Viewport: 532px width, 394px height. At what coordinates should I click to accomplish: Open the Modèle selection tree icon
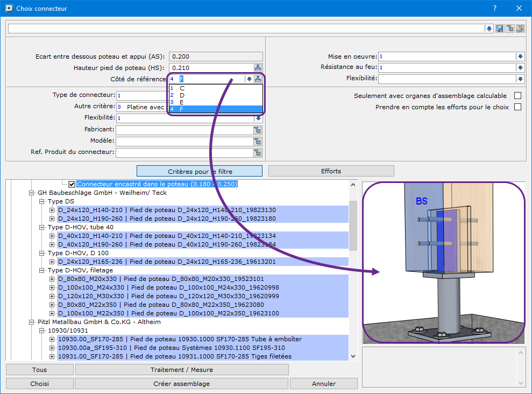[258, 141]
